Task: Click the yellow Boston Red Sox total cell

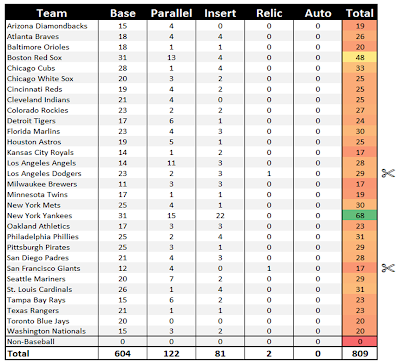Action: (360, 57)
